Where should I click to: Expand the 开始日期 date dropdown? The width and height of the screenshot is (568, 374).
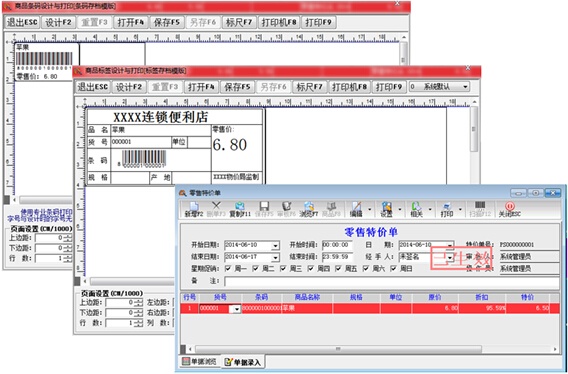coord(275,246)
